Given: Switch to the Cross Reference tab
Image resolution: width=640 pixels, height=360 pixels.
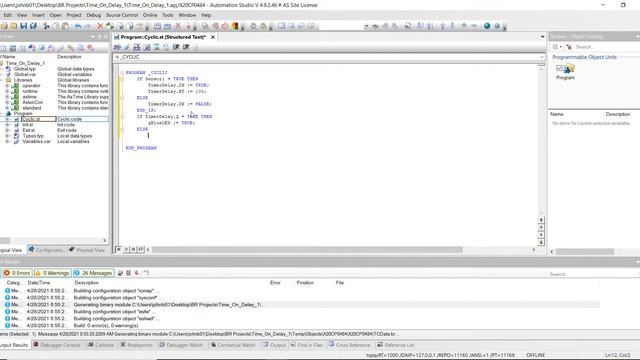Looking at the screenshot, I should (349, 345).
